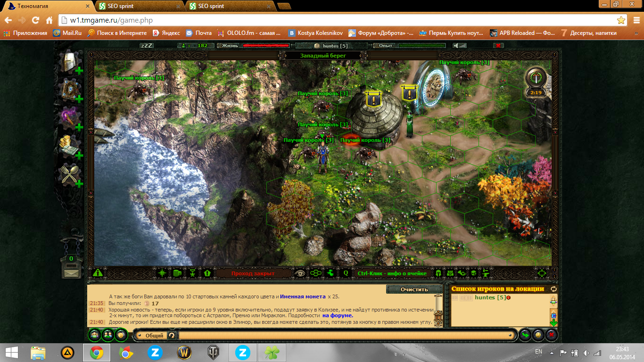Toggle the game sound speaker icon
Screen dimensions: 644x362
(x=460, y=46)
